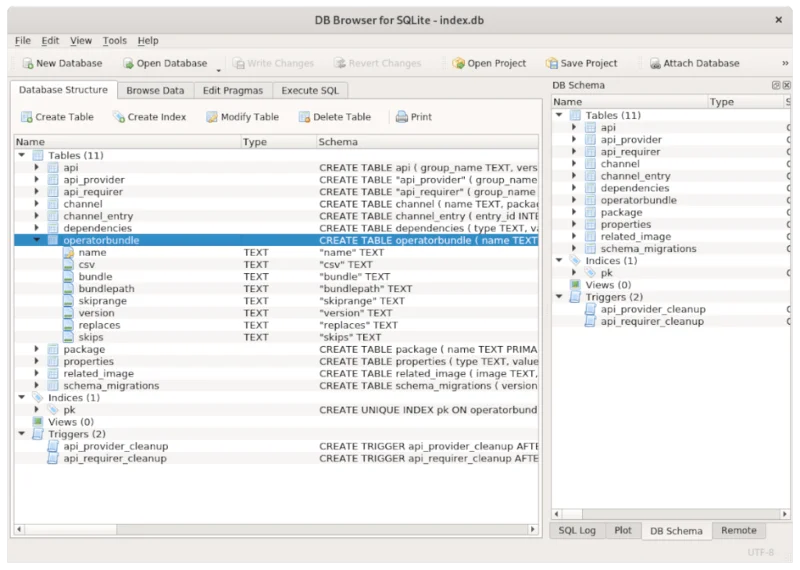The height and width of the screenshot is (570, 800).
Task: Open the View menu
Action: 81,41
